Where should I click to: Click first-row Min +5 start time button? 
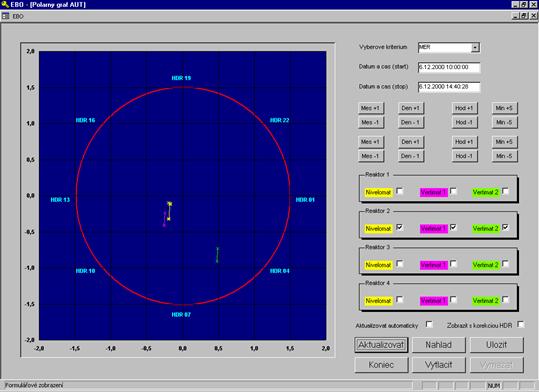504,108
